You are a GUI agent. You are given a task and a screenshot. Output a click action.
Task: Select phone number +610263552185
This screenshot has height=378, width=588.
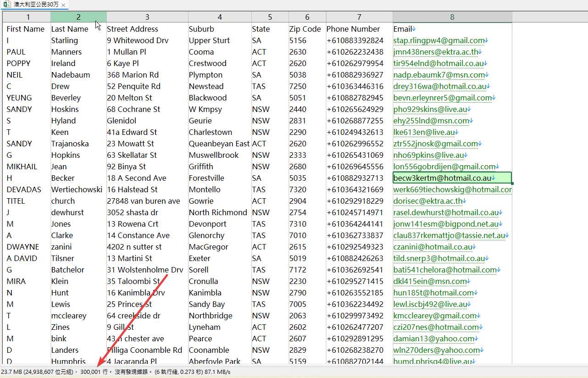pos(360,293)
